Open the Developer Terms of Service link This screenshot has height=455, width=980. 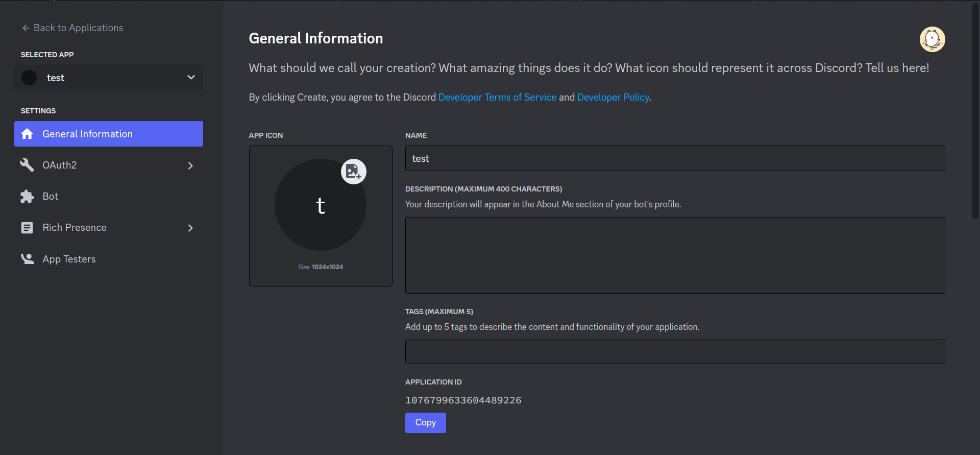[x=497, y=97]
